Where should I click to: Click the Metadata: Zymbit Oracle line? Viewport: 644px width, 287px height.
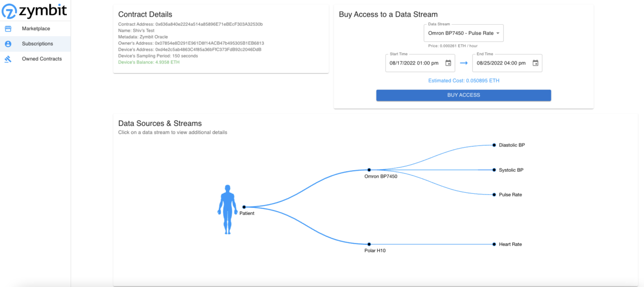click(x=143, y=37)
